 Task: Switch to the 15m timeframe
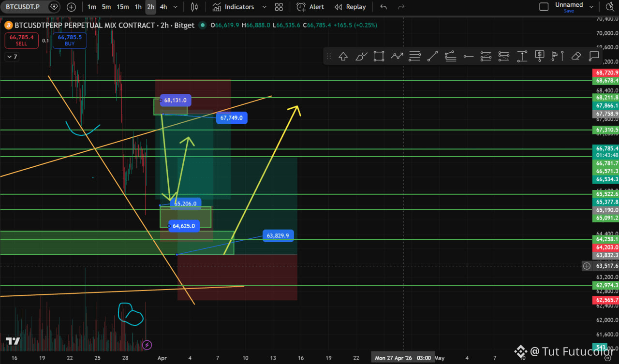(123, 7)
